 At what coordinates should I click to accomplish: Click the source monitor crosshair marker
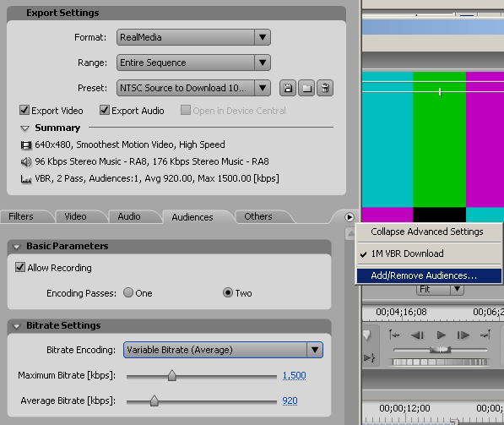(440, 92)
